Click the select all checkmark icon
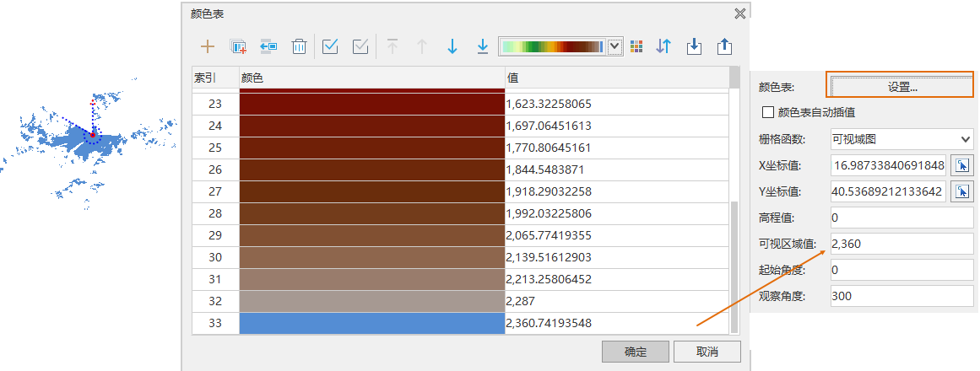The width and height of the screenshot is (980, 371). pos(330,47)
